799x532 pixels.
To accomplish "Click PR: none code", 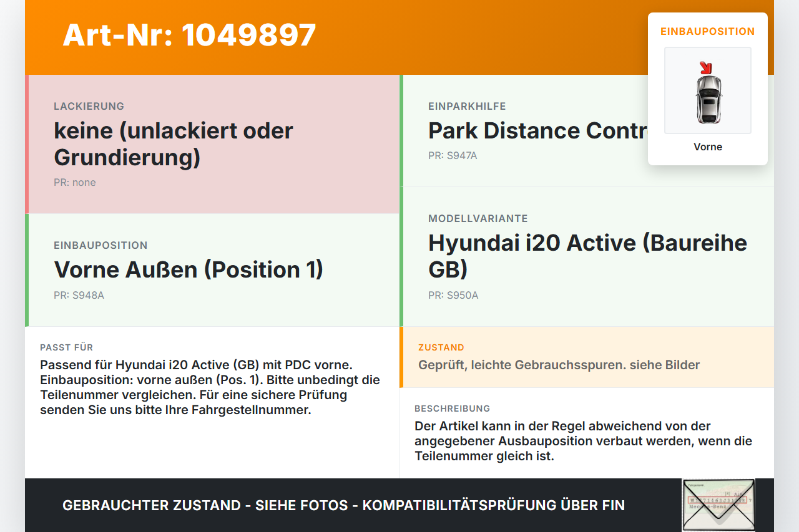I will point(75,183).
